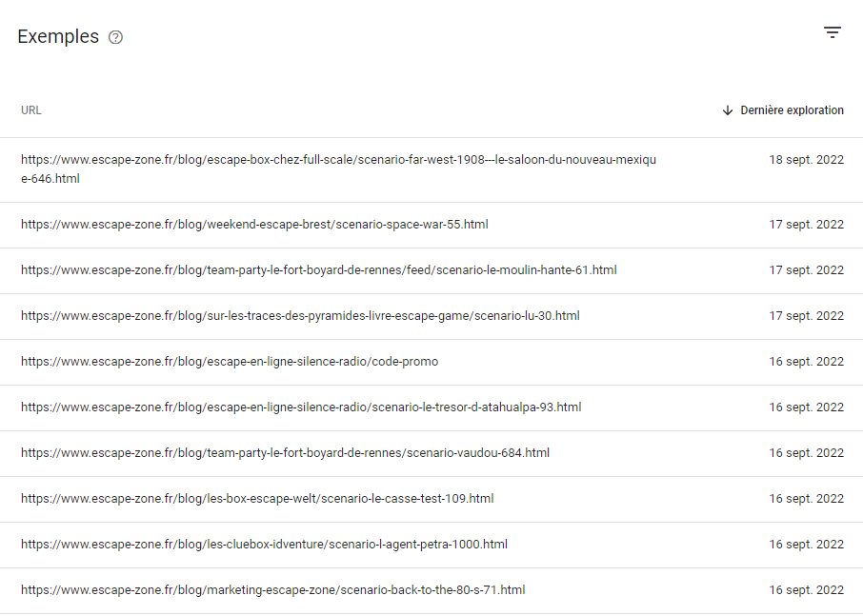Toggle the sort arrow next to Dernière exploration
This screenshot has height=616, width=863.
coord(728,110)
